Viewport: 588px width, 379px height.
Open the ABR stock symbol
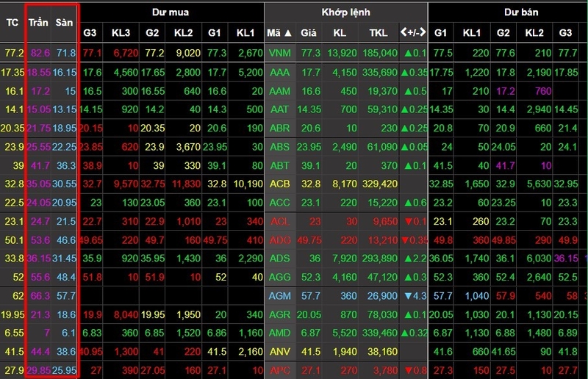pos(280,129)
